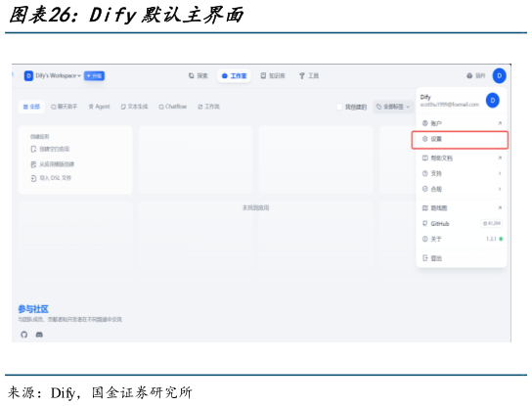Click the email address under Dify

pos(450,105)
